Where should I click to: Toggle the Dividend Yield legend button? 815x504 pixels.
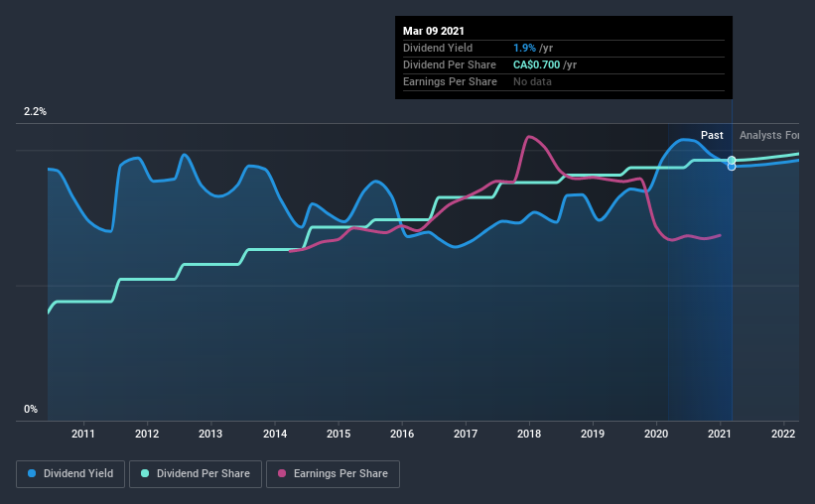pyautogui.click(x=70, y=474)
